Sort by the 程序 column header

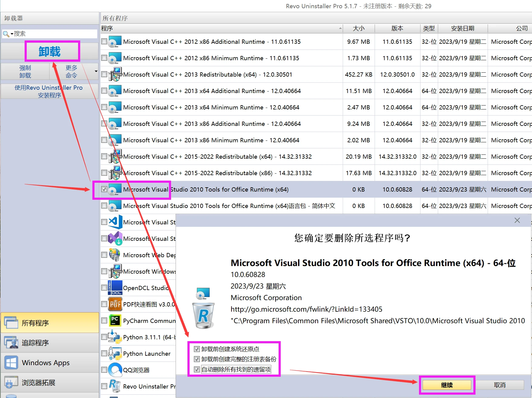[x=221, y=28]
